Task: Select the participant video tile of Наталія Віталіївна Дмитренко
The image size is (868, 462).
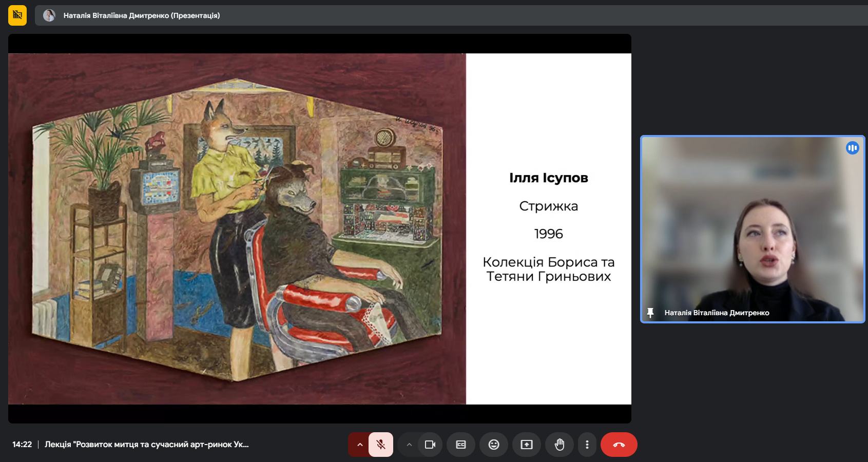Action: pyautogui.click(x=753, y=229)
